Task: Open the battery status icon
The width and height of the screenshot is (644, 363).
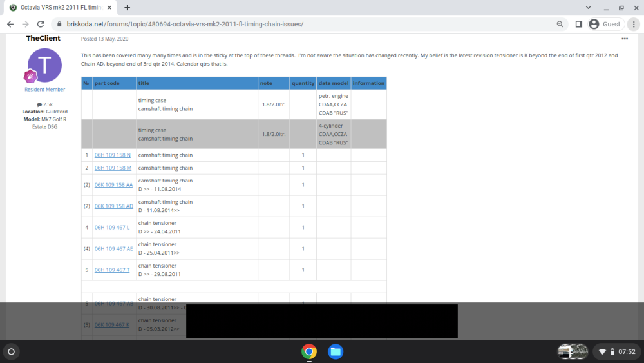Action: point(612,352)
